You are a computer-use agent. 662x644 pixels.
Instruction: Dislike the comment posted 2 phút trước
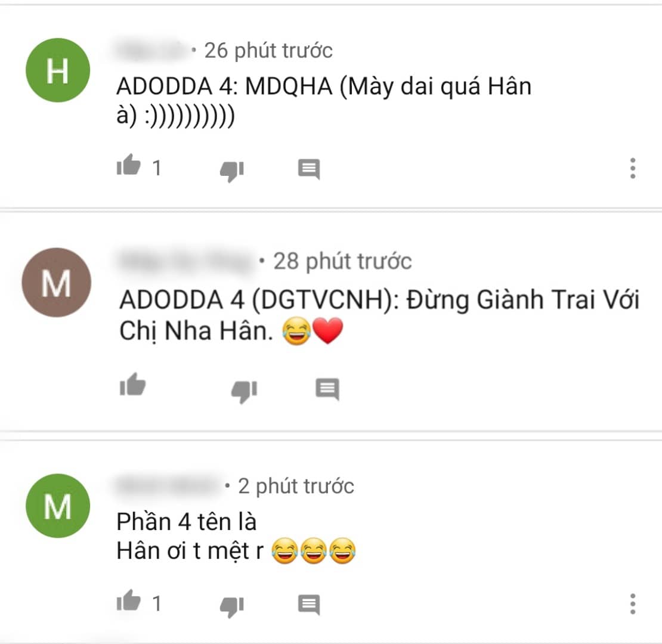[232, 607]
